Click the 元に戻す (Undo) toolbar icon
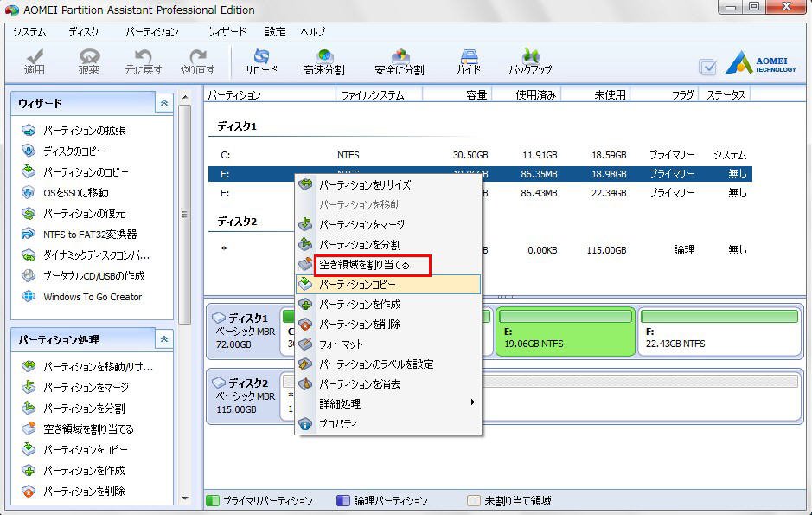Screen dimensions: 812x515 click(x=143, y=61)
